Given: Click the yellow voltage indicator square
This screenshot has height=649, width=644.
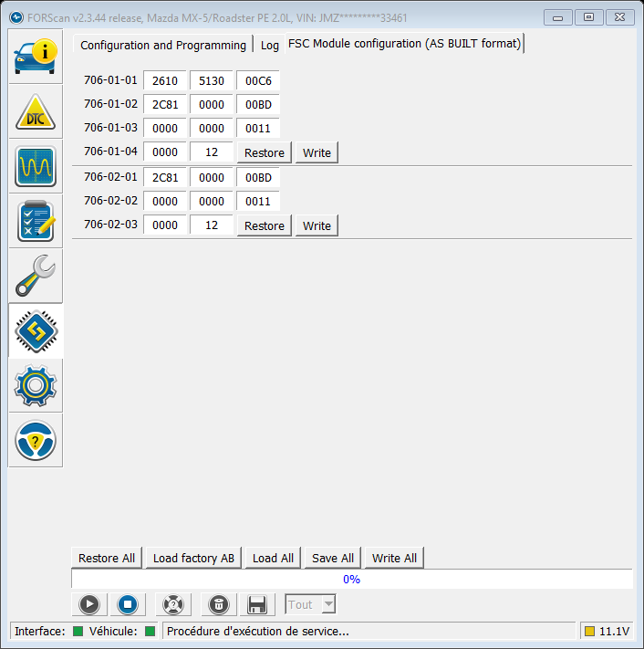Looking at the screenshot, I should pos(589,632).
